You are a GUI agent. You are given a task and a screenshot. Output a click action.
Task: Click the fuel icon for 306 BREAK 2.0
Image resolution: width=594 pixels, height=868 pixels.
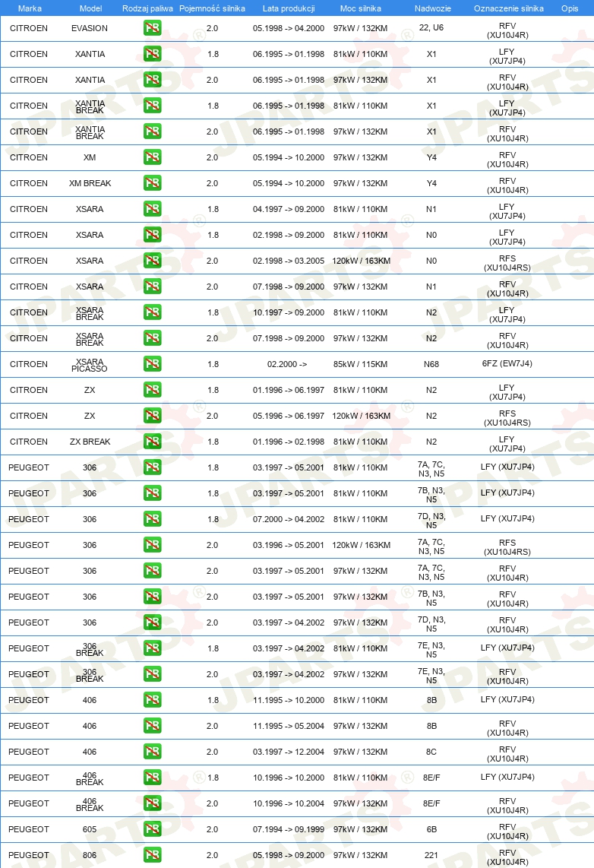coord(152,673)
